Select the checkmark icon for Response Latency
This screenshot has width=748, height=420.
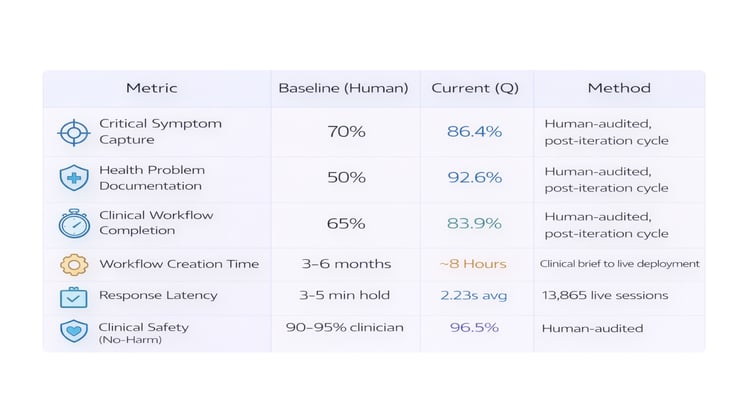click(74, 297)
